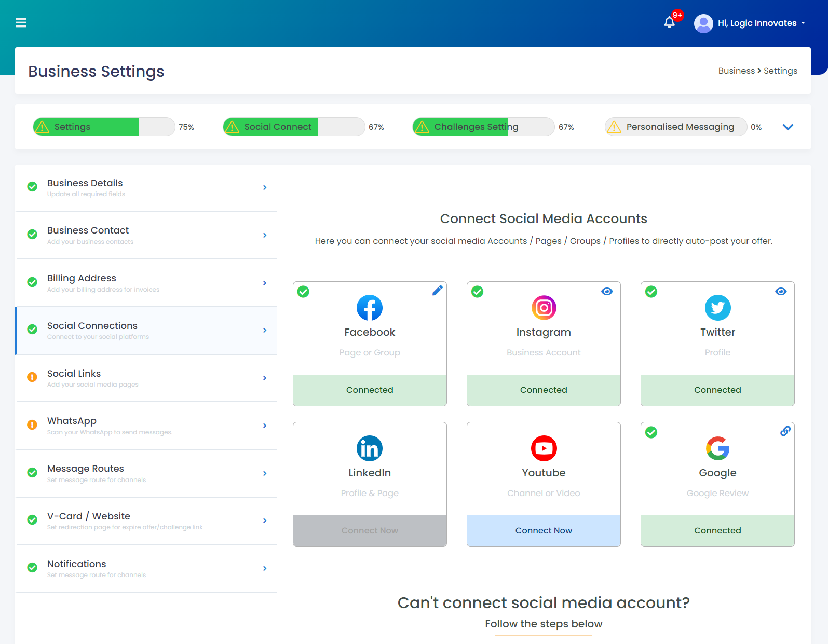Click Billing Address row chevron
828x644 pixels.
point(265,283)
